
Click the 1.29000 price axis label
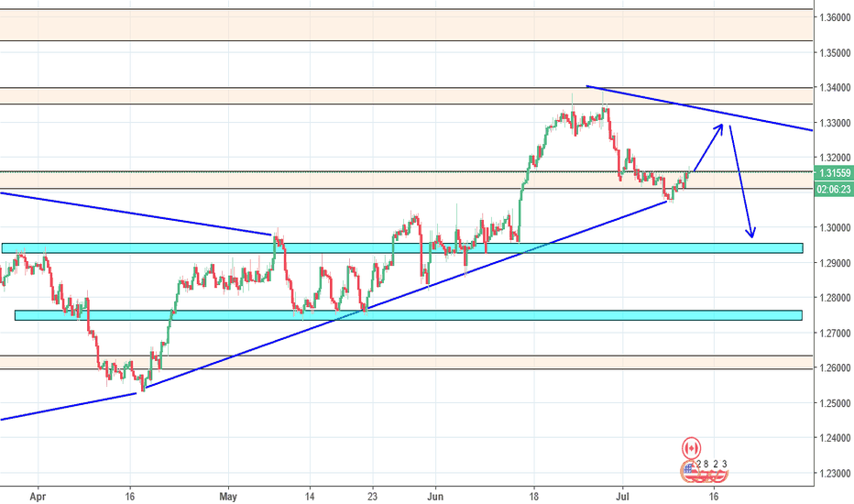[x=835, y=263]
